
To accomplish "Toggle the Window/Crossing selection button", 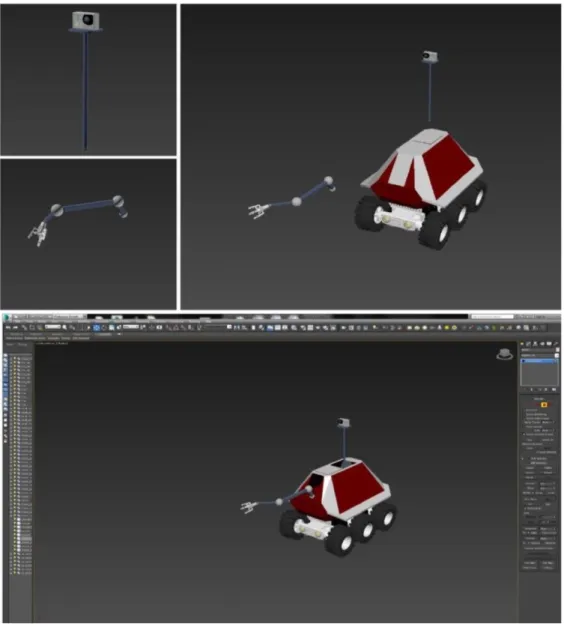I will point(88,327).
